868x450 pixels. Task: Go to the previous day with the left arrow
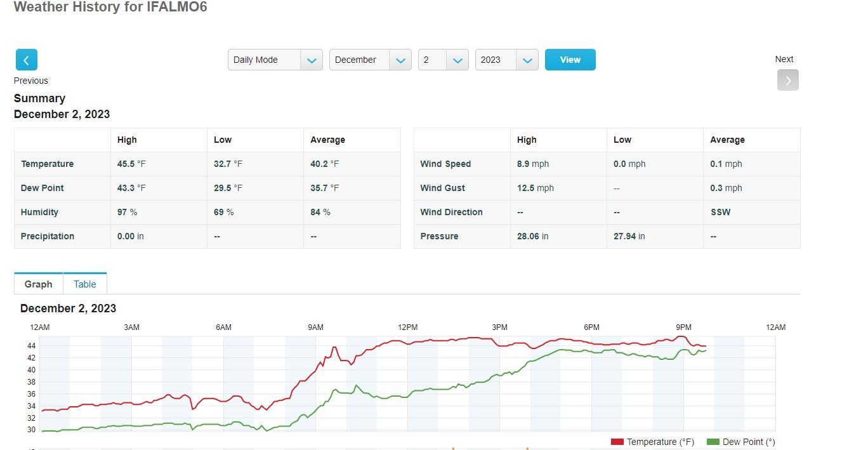26,60
